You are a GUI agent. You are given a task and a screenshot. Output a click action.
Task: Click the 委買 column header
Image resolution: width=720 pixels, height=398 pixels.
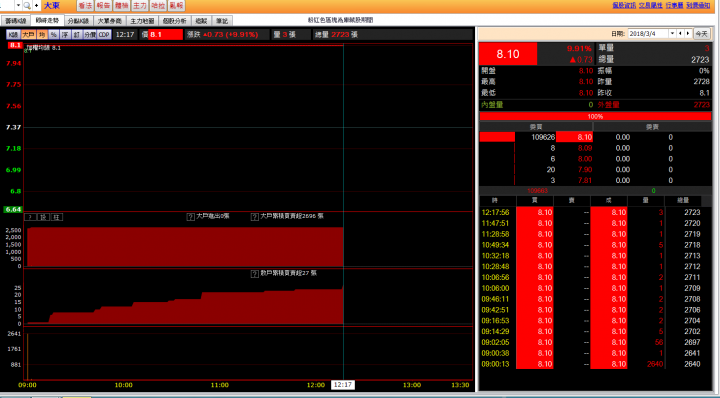[x=536, y=127]
